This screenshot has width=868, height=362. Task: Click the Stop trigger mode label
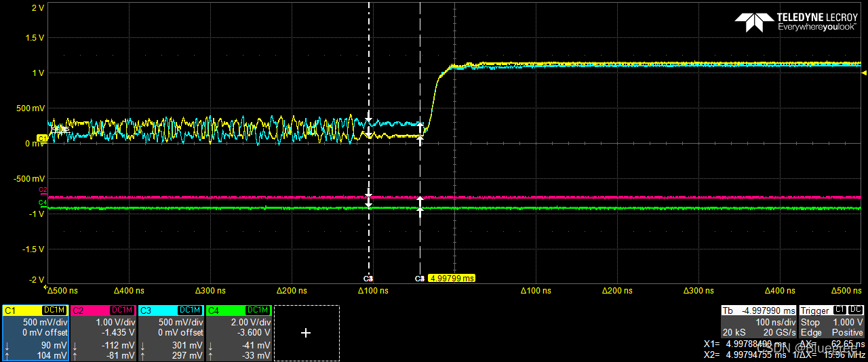click(x=810, y=323)
